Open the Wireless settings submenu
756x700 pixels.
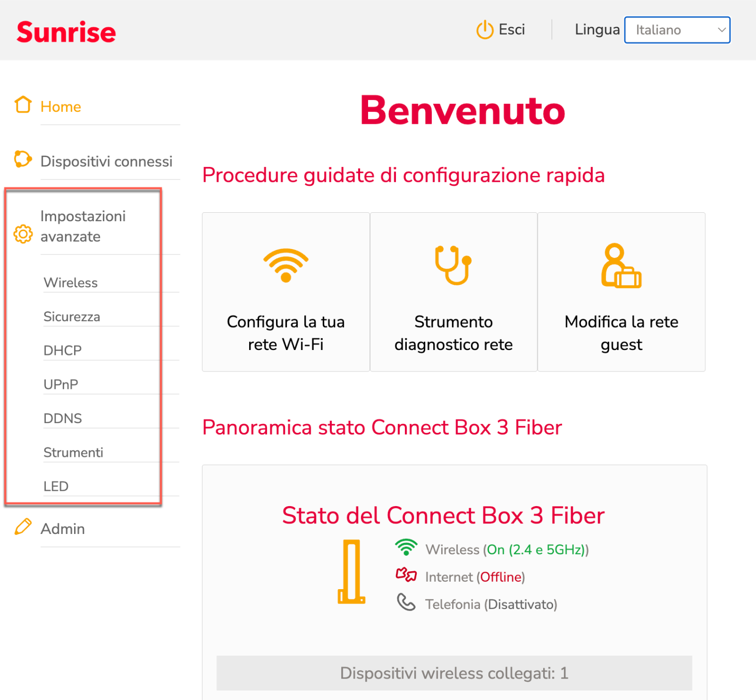click(71, 282)
